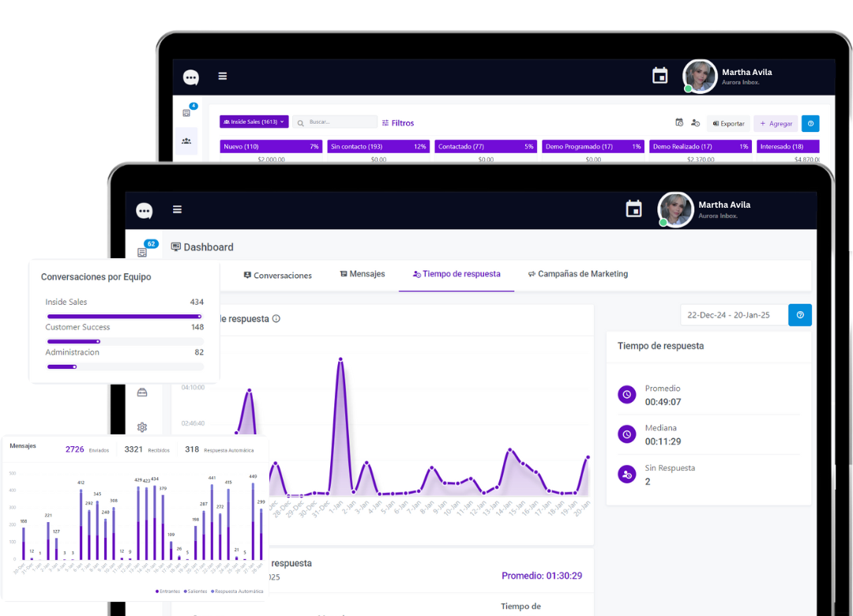Open the calendar icon beside Martha Avila's front avatar
This screenshot has height=616, width=853.
[x=633, y=209]
